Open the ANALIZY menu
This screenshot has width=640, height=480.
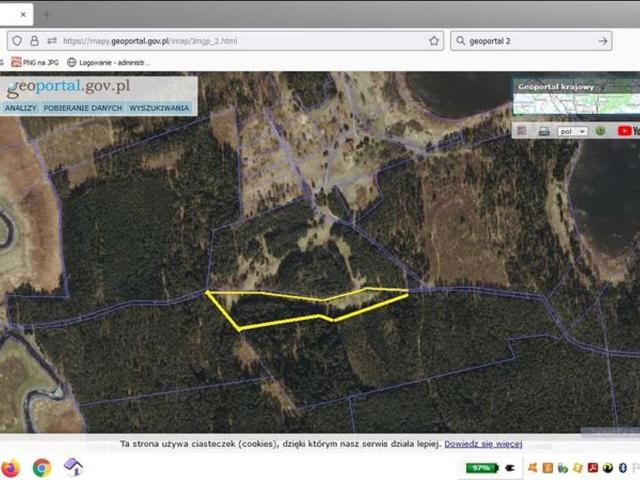click(x=20, y=108)
